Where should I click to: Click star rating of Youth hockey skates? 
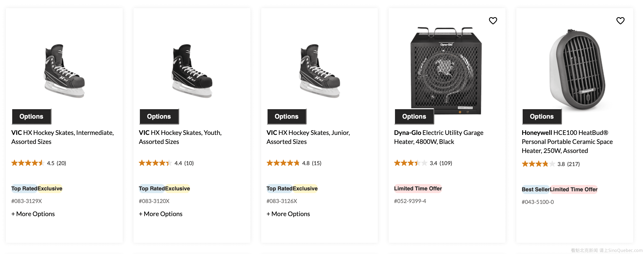tap(155, 163)
